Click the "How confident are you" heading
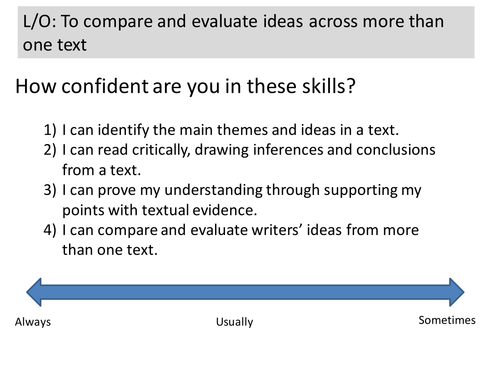The height and width of the screenshot is (375, 500). [x=185, y=86]
